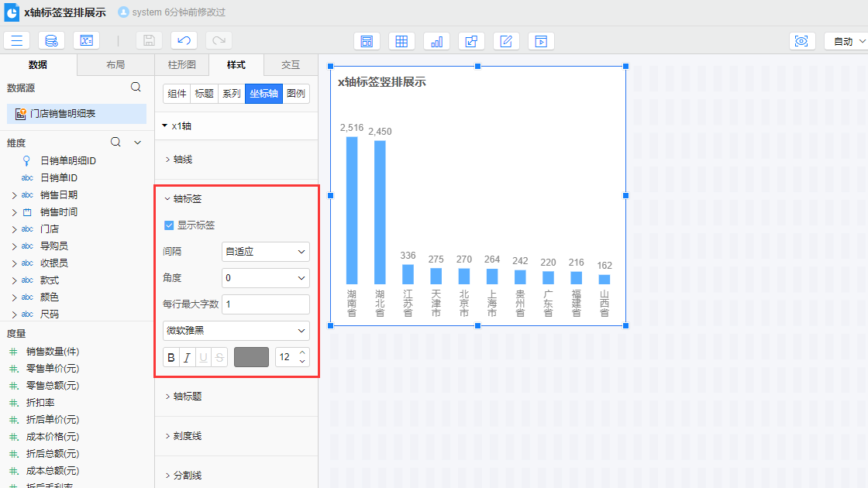Image resolution: width=868 pixels, height=488 pixels.
Task: Switch to the 交互 tab
Action: click(x=291, y=65)
